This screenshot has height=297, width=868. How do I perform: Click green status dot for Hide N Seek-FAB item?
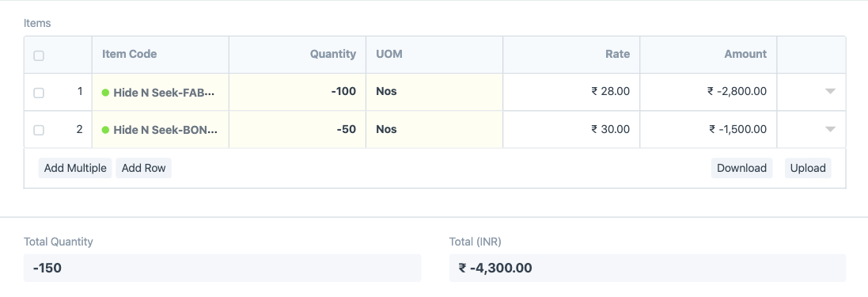pyautogui.click(x=105, y=93)
